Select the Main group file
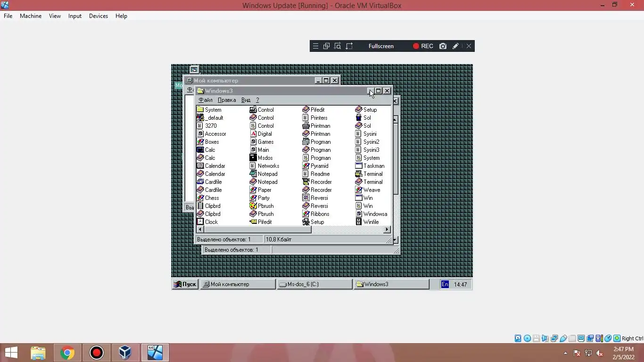The image size is (644, 362). click(259, 150)
